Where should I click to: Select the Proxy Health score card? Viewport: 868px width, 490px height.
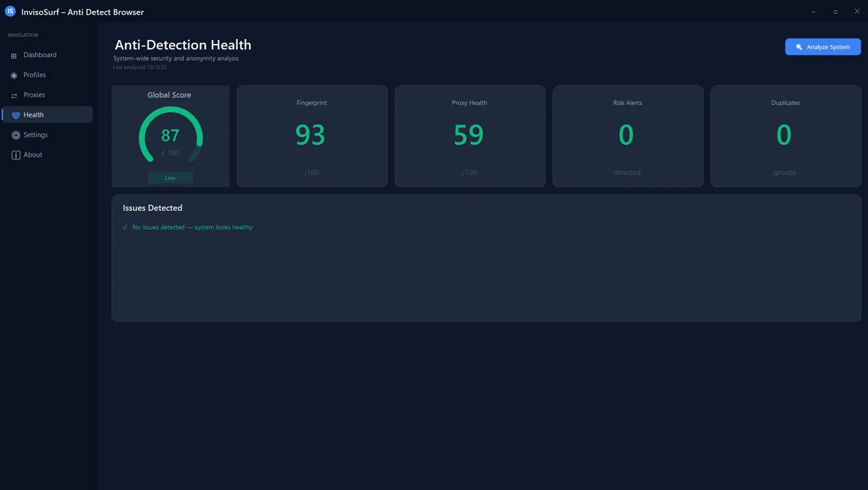click(470, 136)
